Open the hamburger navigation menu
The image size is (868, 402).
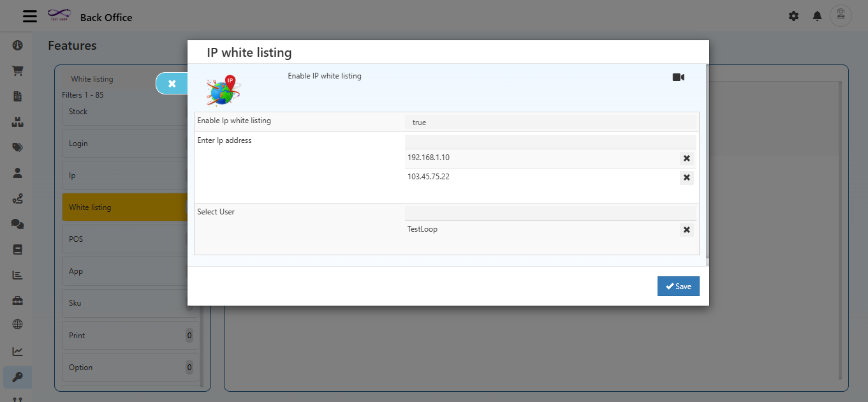pos(29,16)
